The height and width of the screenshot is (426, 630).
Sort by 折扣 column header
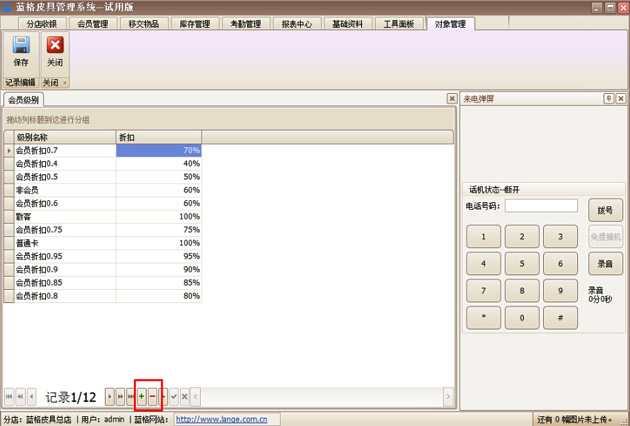click(x=158, y=137)
